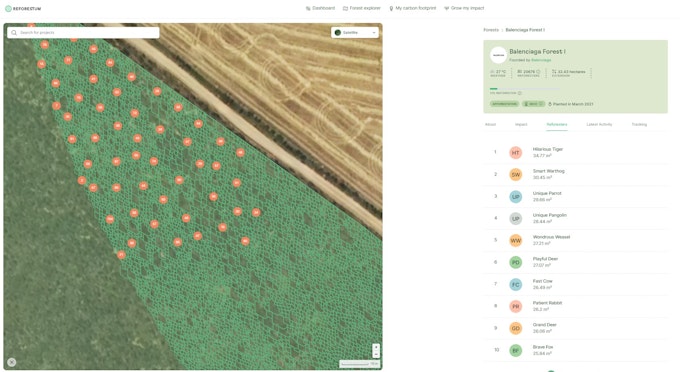680x372 pixels.
Task: Open Grow my impact
Action: (x=464, y=8)
